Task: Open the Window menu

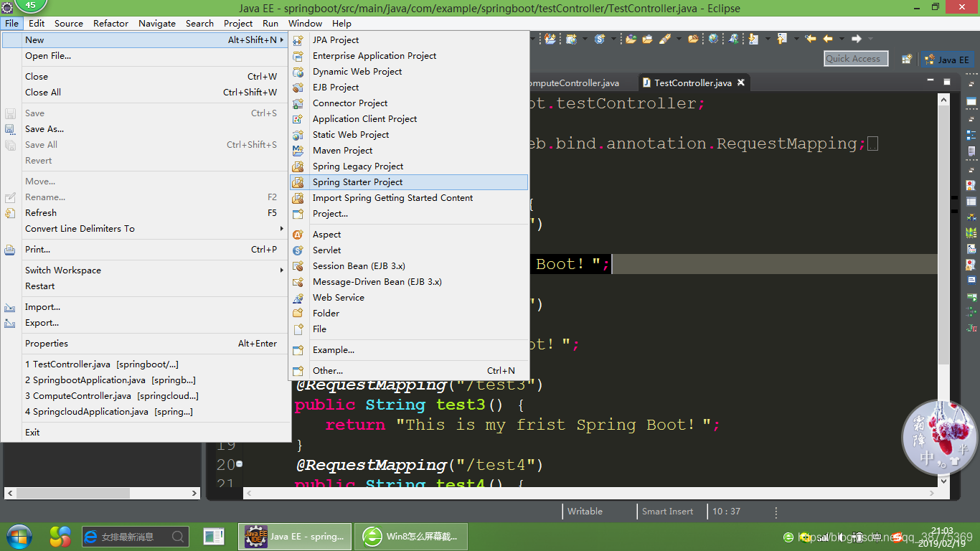Action: [306, 23]
